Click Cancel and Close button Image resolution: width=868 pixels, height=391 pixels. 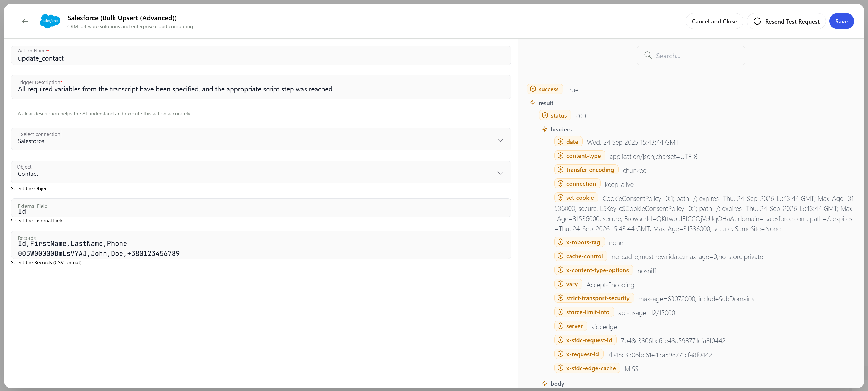(714, 21)
